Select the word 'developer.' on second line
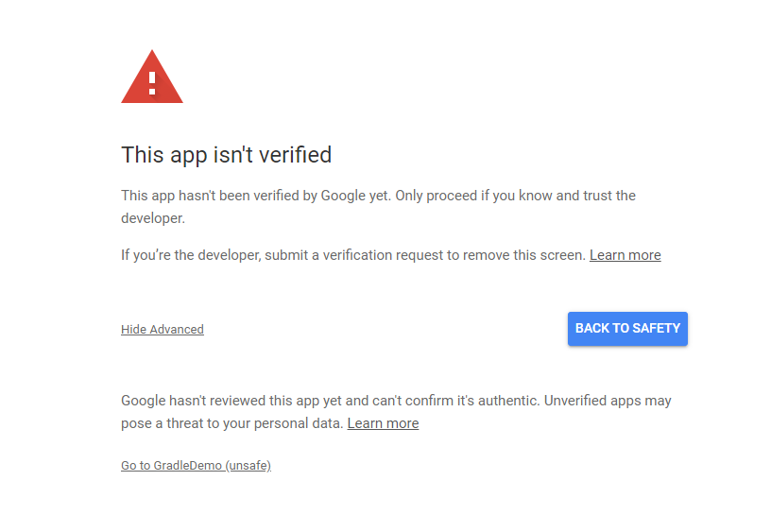Image resolution: width=771 pixels, height=532 pixels. (x=153, y=218)
